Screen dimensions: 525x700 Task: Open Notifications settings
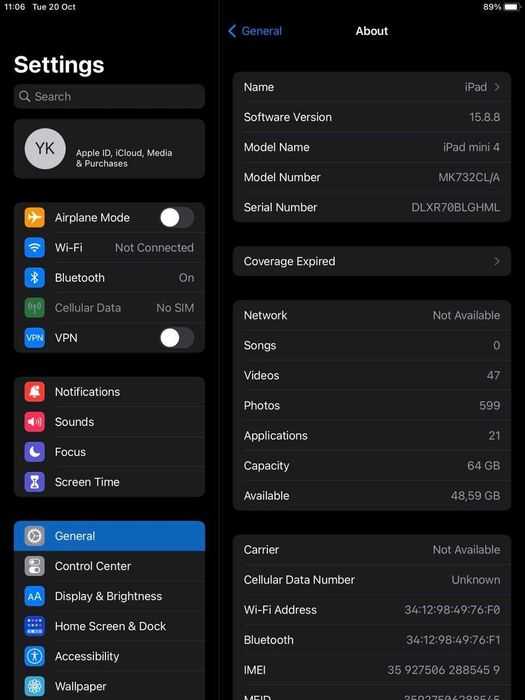coord(109,392)
